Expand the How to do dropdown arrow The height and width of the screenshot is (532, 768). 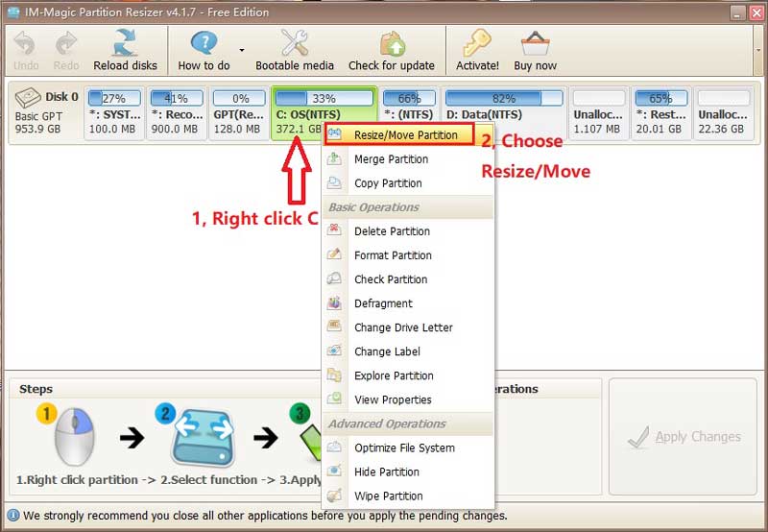(242, 50)
